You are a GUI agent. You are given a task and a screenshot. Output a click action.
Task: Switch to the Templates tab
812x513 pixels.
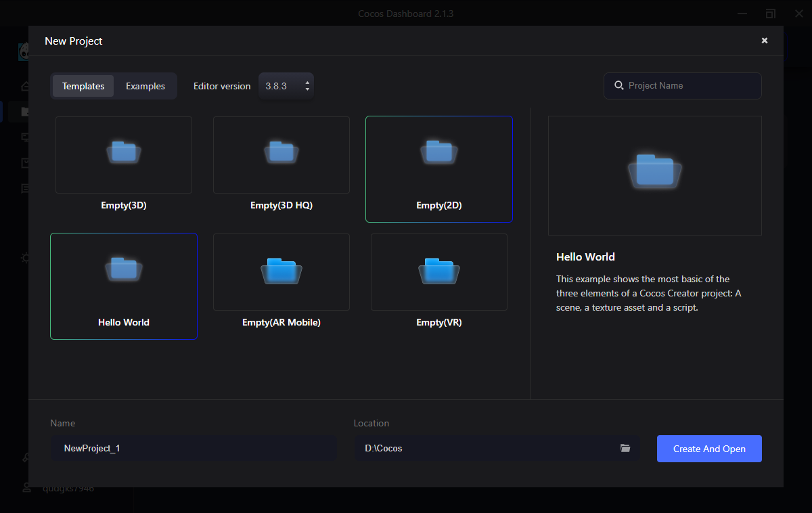tap(83, 86)
